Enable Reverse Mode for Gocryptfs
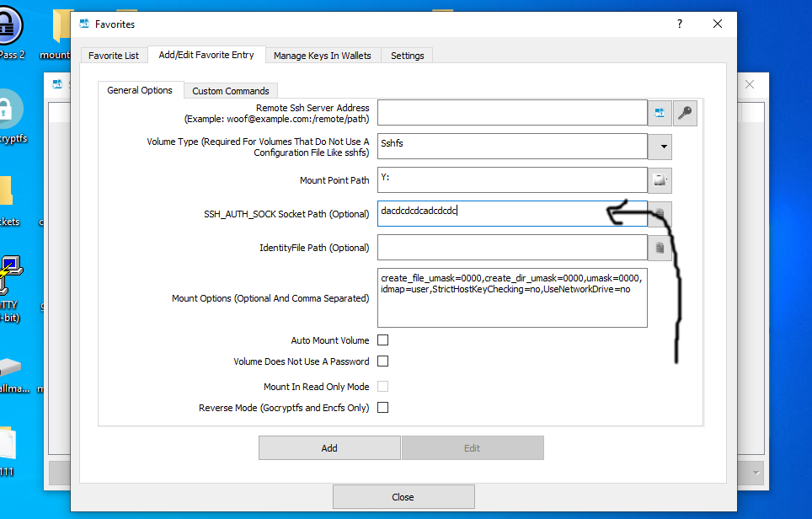 [382, 407]
